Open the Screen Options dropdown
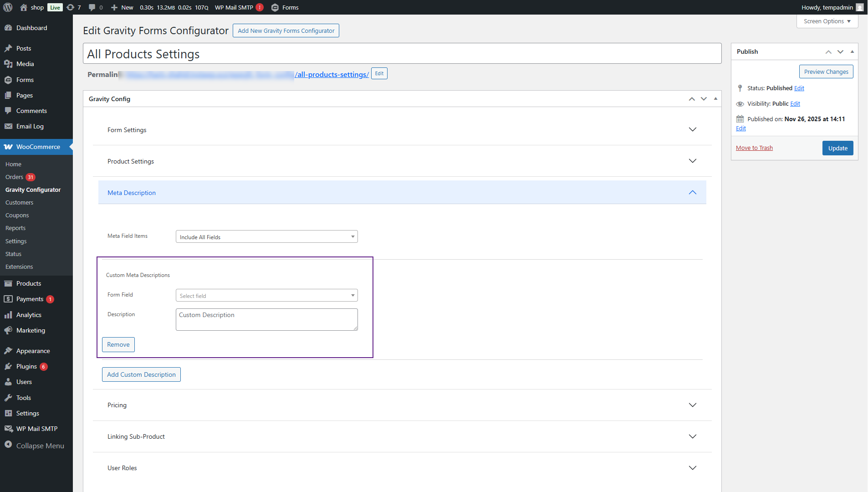Image resolution: width=868 pixels, height=492 pixels. coord(827,21)
